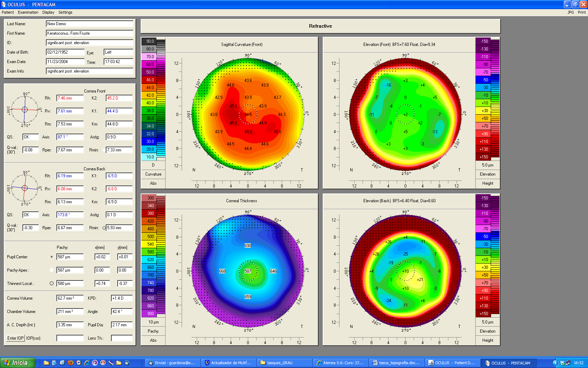Click the Last Name field
This screenshot has height=368, width=588.
pos(90,24)
